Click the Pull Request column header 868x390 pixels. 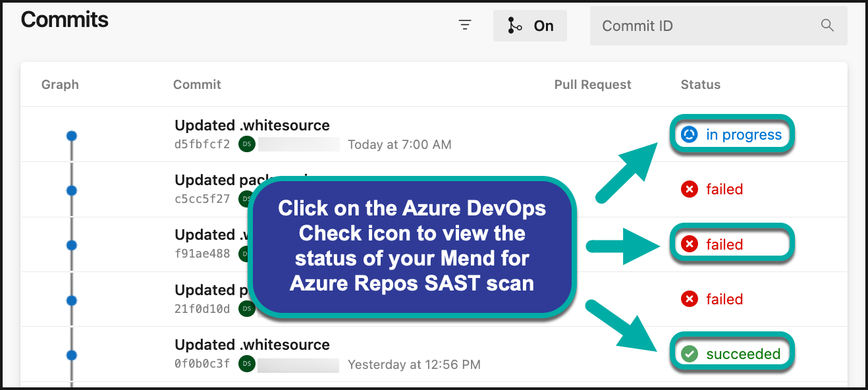[x=593, y=84]
